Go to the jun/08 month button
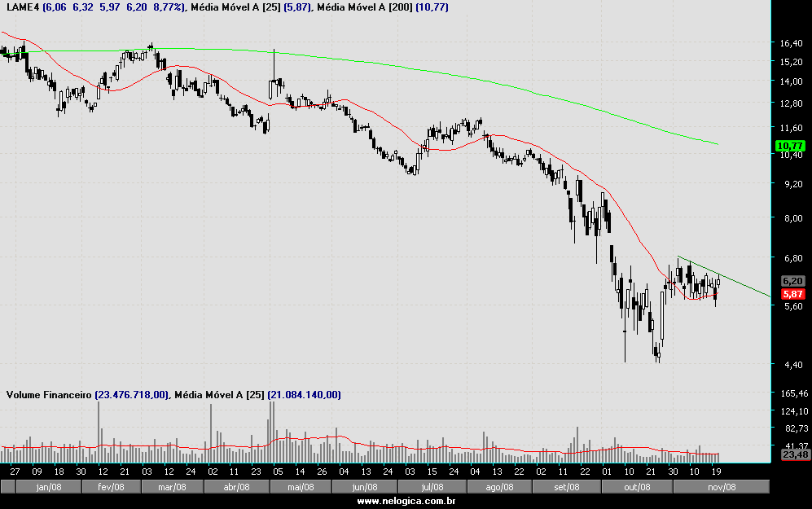 (365, 487)
